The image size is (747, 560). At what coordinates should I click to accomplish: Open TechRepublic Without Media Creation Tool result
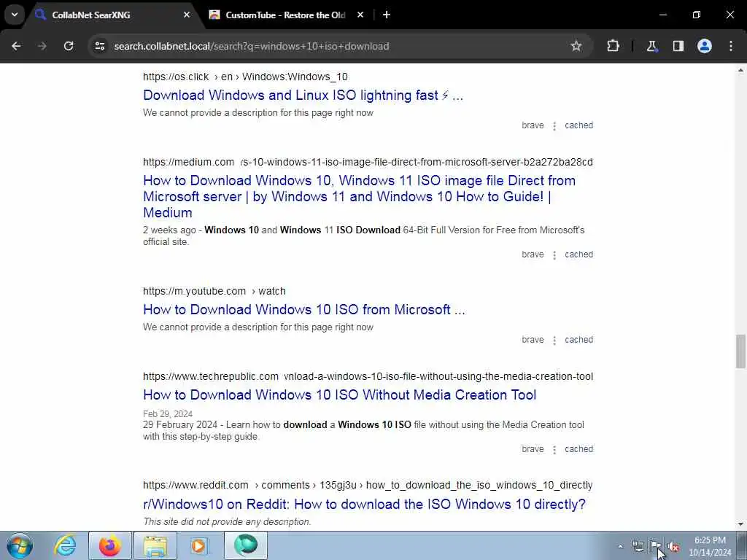click(340, 394)
